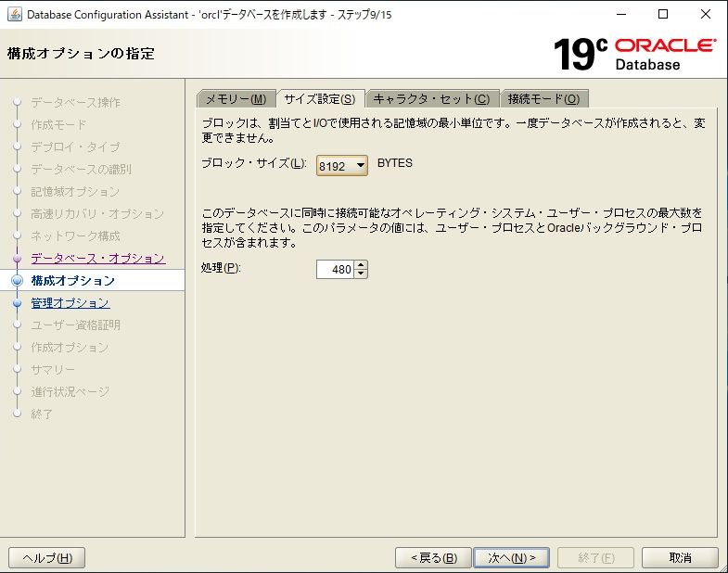Increase the 処理 process count with up arrow

point(361,264)
